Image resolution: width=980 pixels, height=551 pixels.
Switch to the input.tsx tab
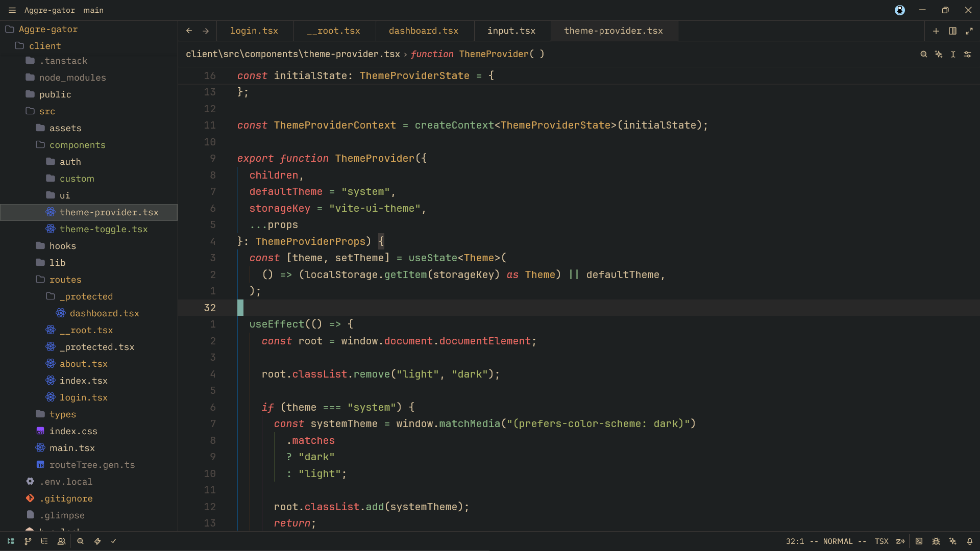coord(512,31)
